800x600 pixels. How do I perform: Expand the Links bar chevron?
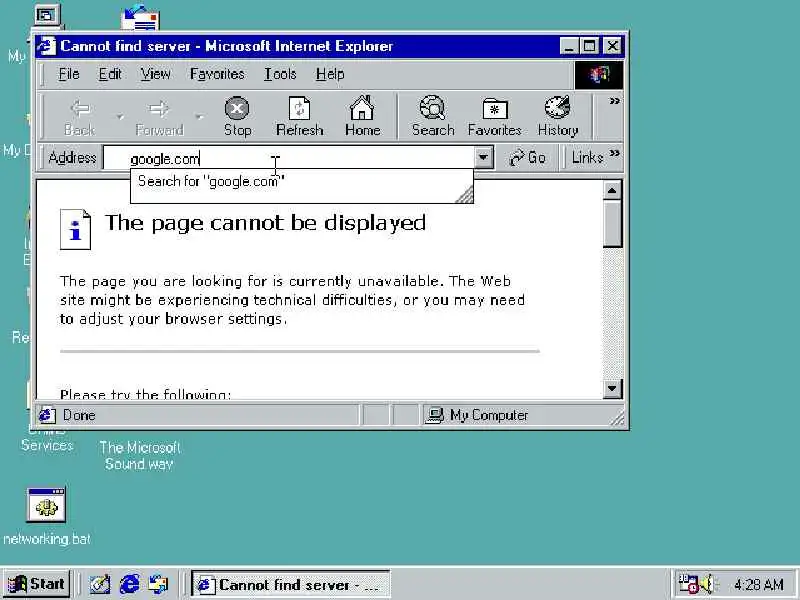(615, 153)
